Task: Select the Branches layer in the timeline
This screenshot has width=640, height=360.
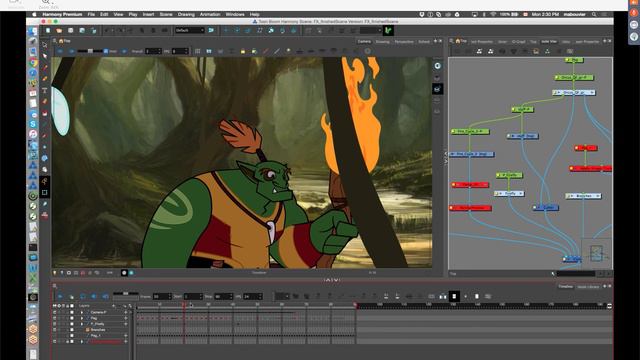Action: pos(98,330)
